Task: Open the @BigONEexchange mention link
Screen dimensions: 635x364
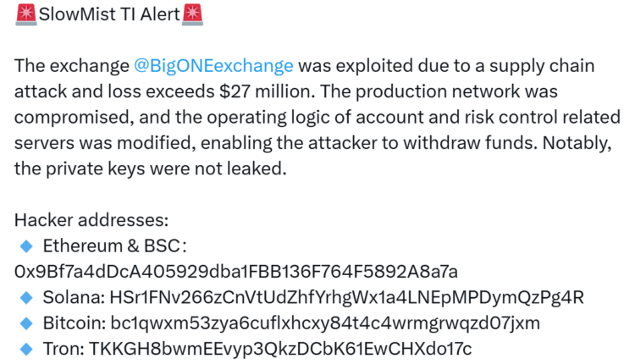Action: (213, 65)
